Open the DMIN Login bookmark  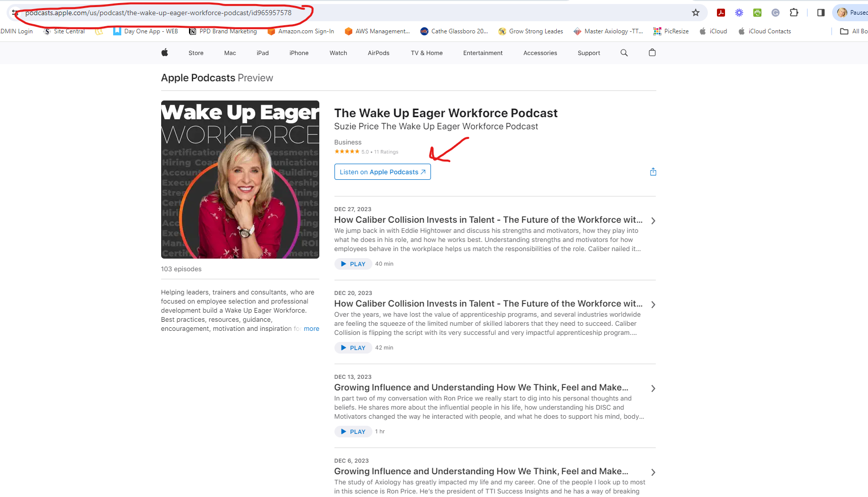[17, 31]
